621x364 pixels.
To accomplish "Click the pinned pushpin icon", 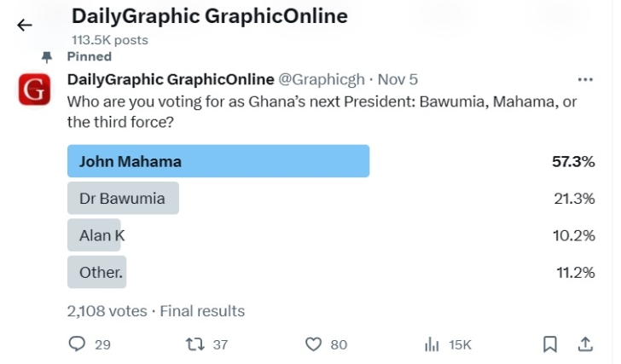I will 46,57.
